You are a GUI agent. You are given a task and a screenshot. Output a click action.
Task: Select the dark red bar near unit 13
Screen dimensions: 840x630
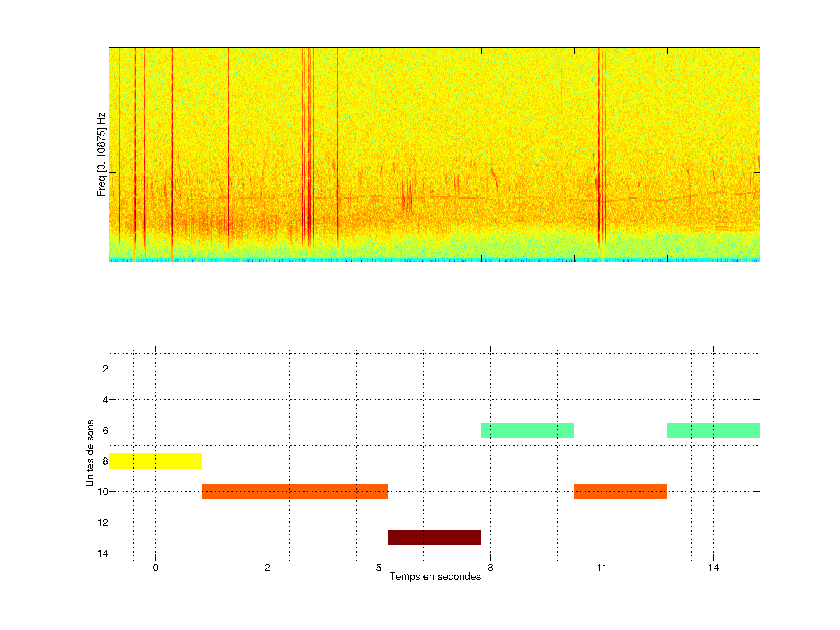[434, 537]
